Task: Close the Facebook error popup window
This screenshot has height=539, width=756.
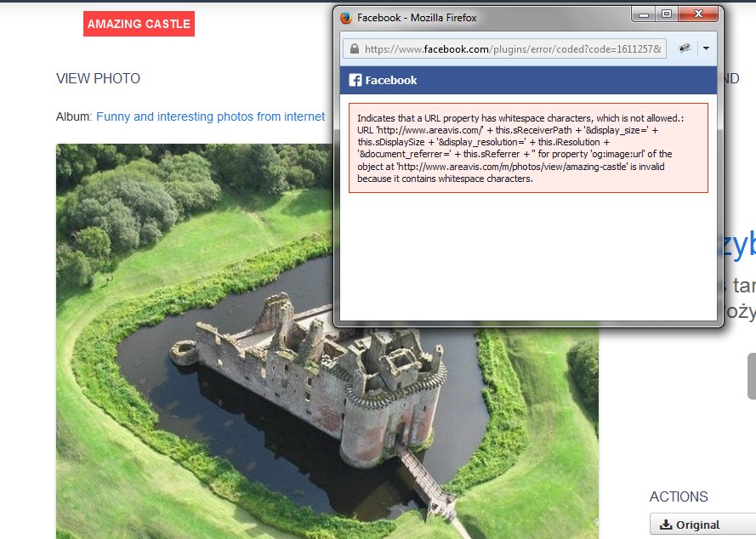Action: click(698, 14)
